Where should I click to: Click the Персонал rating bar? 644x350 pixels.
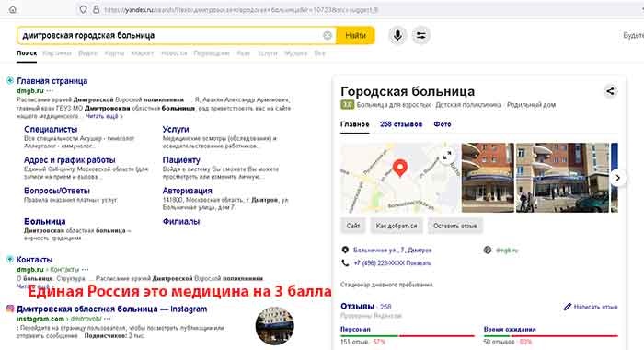pyautogui.click(x=407, y=336)
